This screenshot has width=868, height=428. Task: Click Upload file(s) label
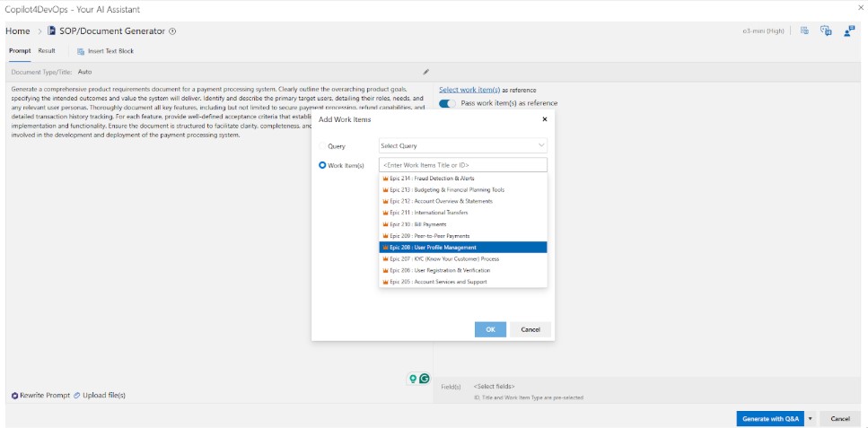tap(104, 396)
